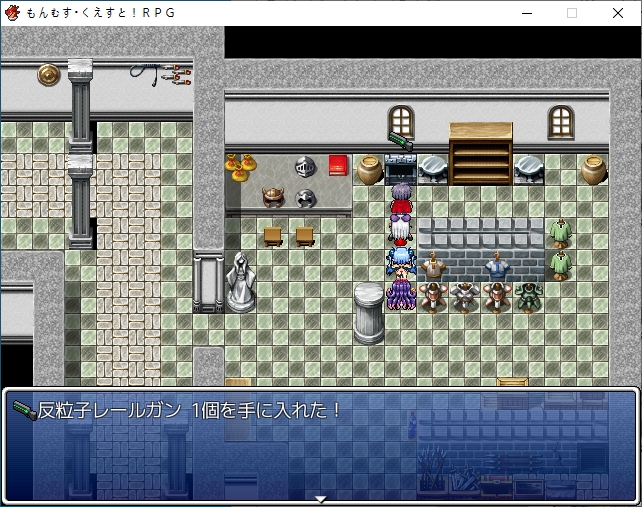Click the left wooden stool

tap(273, 236)
